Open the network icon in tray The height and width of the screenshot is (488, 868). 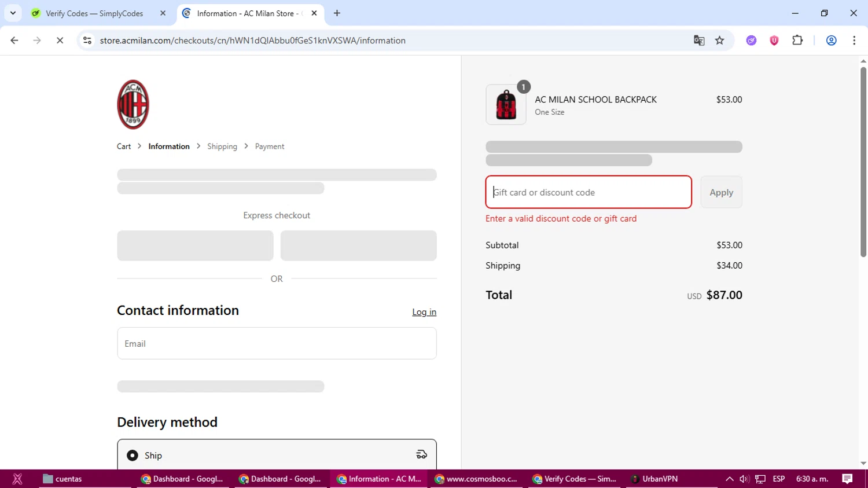(x=760, y=479)
